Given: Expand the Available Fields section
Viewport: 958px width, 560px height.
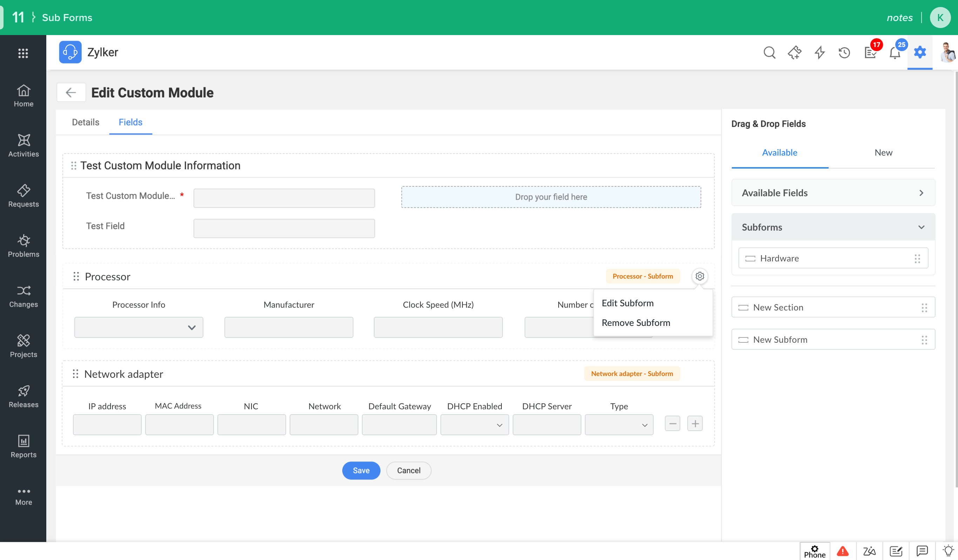Looking at the screenshot, I should [833, 193].
